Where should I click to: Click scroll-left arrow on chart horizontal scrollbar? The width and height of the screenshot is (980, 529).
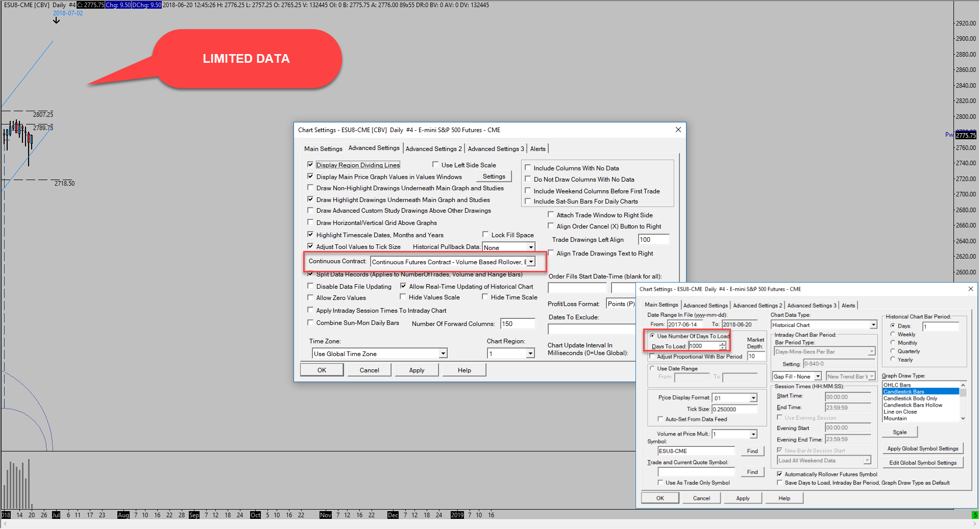(x=5, y=523)
